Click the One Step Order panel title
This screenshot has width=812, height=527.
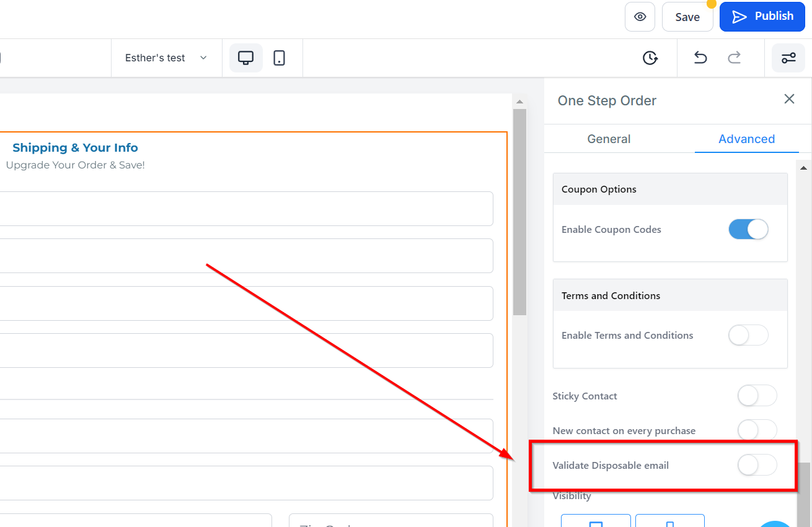pyautogui.click(x=607, y=100)
